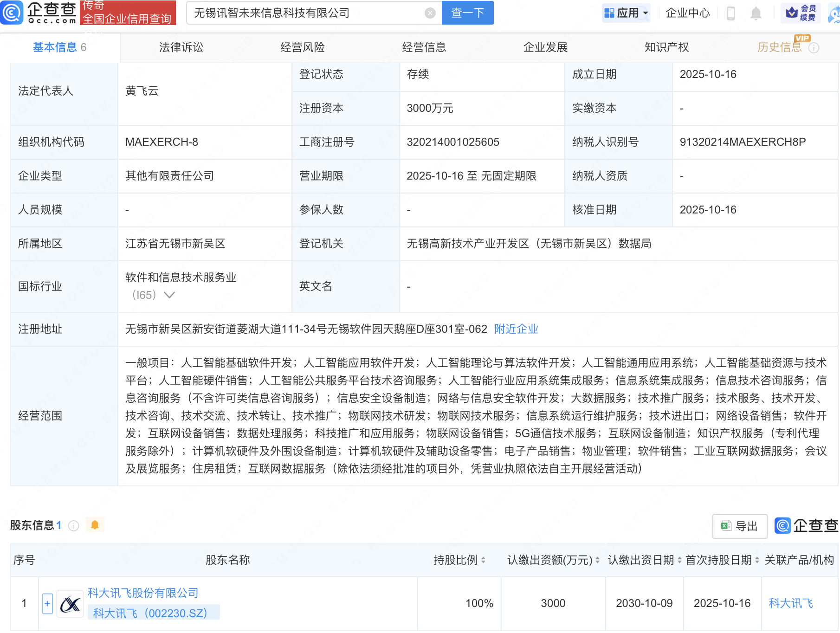Click the Qichacha logo in the header
This screenshot has width=840, height=633.
pos(39,13)
